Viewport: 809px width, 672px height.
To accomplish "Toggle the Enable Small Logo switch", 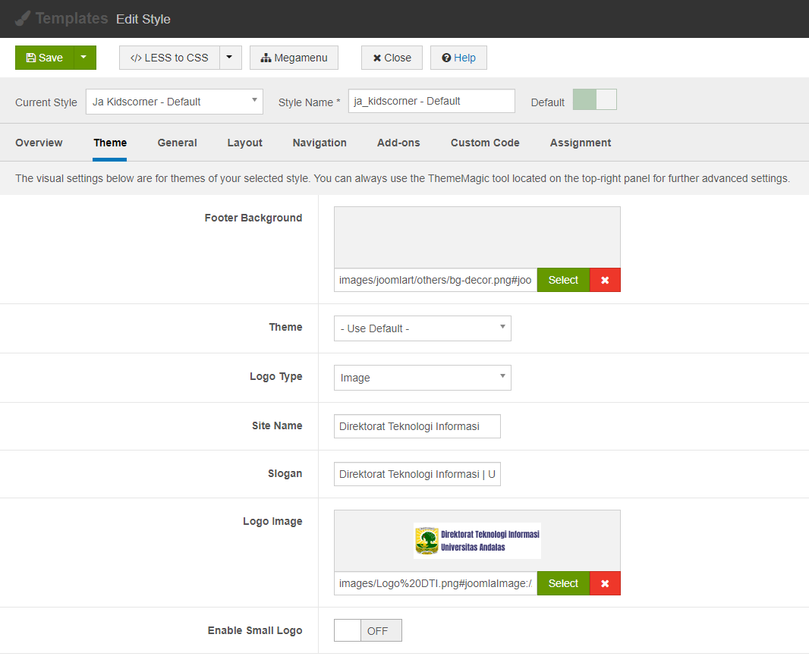I will (367, 630).
